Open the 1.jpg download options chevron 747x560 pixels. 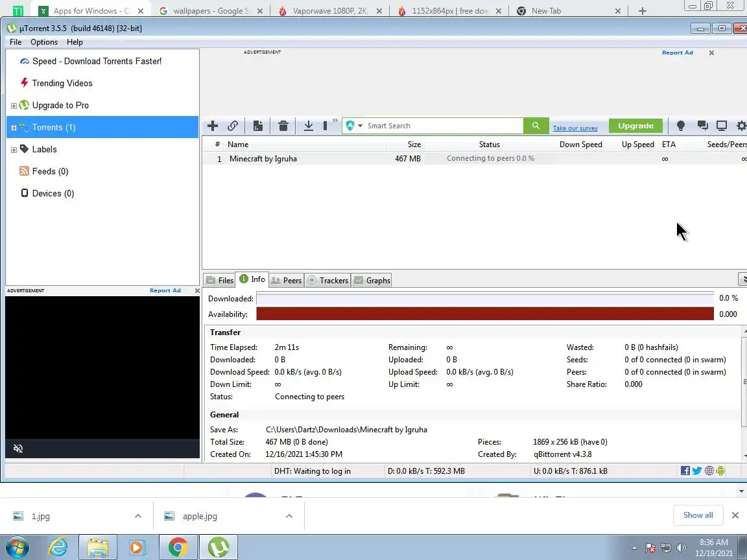137,516
